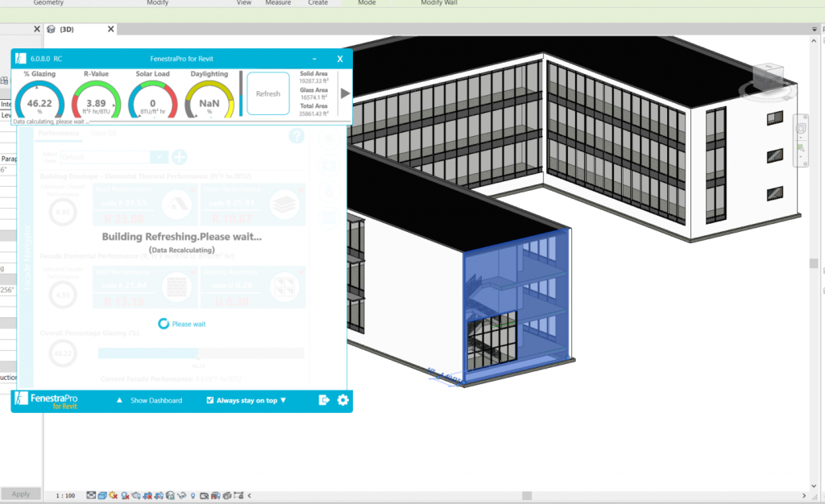Image resolution: width=825 pixels, height=504 pixels.
Task: Open the Select Code dropdown
Action: pyautogui.click(x=159, y=157)
